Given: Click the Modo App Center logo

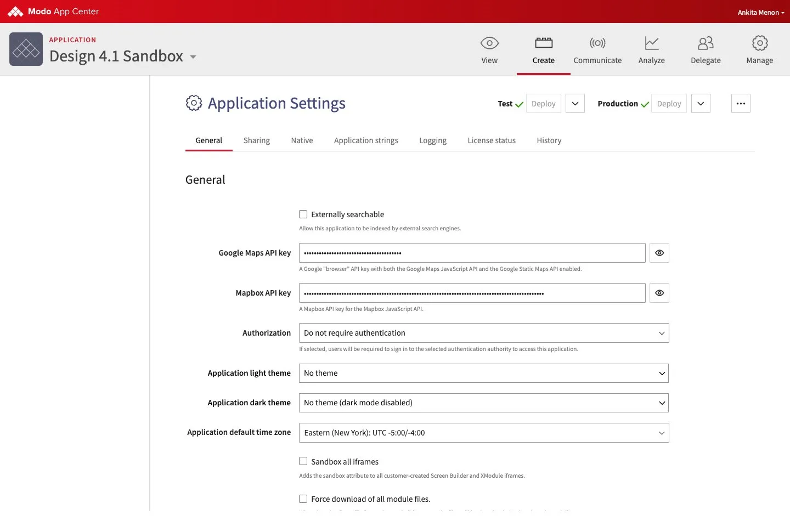Looking at the screenshot, I should coord(53,12).
